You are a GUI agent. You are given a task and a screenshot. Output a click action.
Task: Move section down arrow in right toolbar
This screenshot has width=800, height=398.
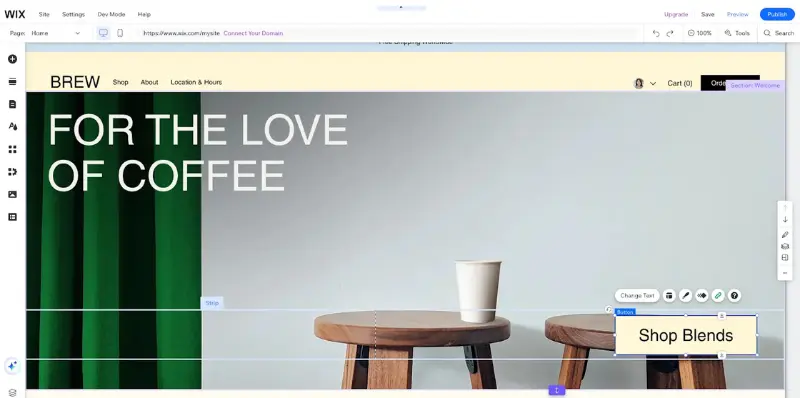click(785, 219)
